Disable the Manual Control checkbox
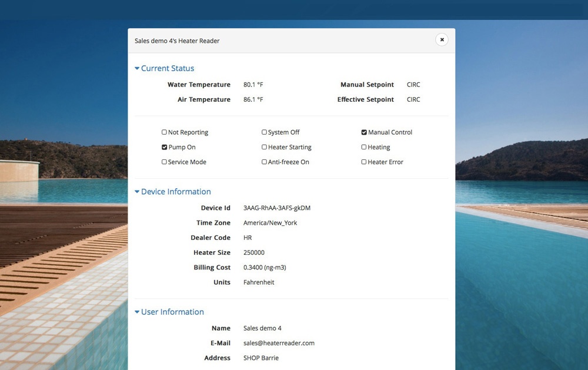The height and width of the screenshot is (370, 588). click(x=364, y=132)
